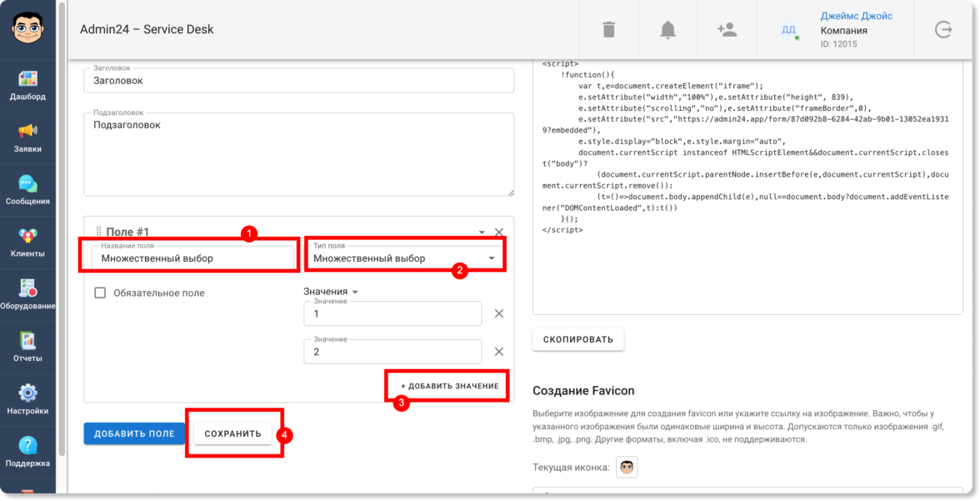Click the Компания label in header
This screenshot has height=501, width=980.
pyautogui.click(x=843, y=31)
